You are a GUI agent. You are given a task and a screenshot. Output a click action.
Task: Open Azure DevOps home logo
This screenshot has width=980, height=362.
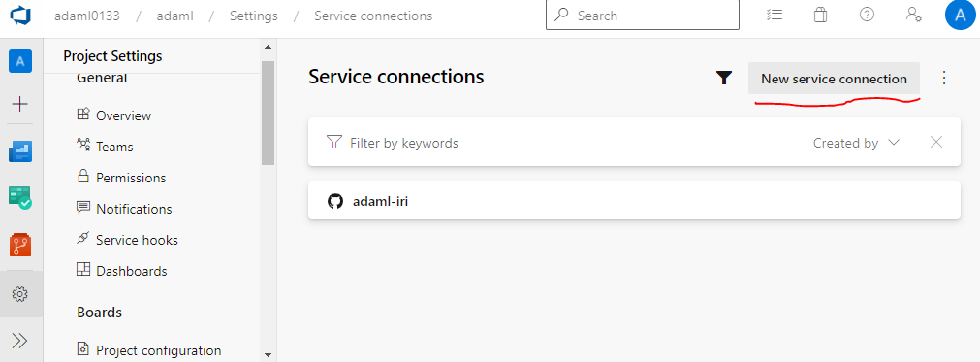click(20, 15)
